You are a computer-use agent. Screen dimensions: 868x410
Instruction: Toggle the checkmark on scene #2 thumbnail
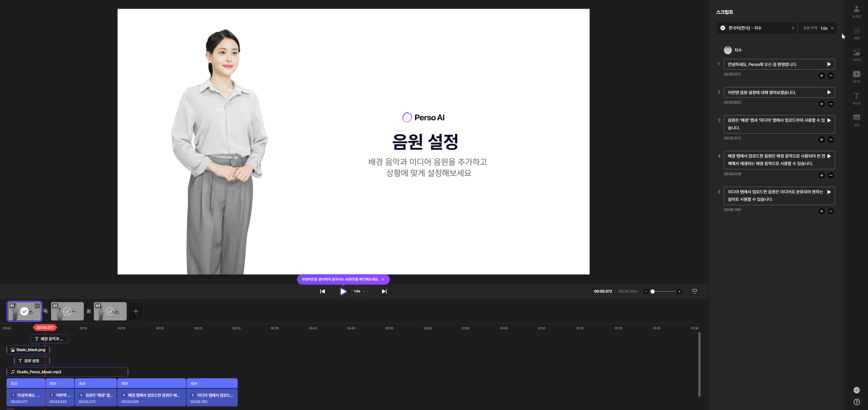coord(67,311)
